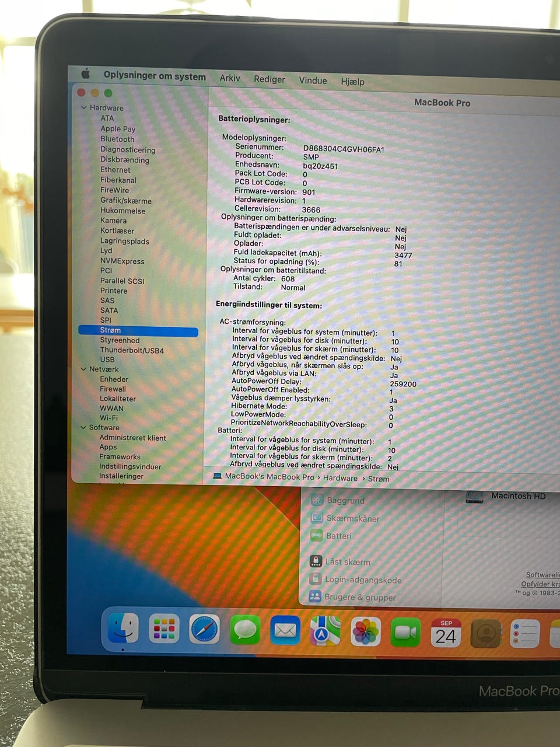Open the Mail app in the Dock
Viewport: 560px width, 747px height.
(285, 631)
